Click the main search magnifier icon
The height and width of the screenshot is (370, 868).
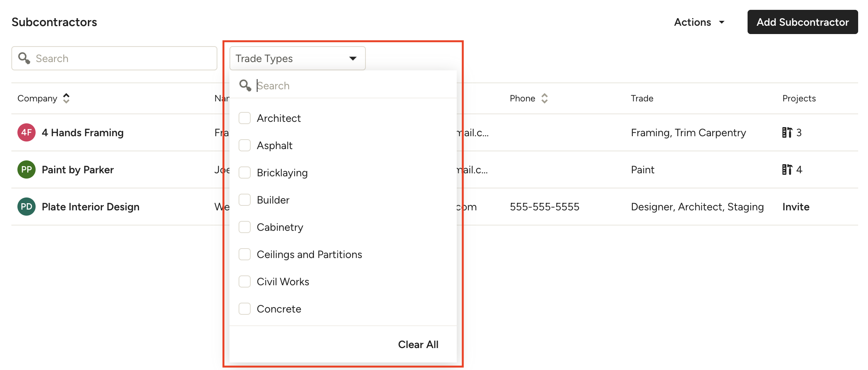(24, 58)
